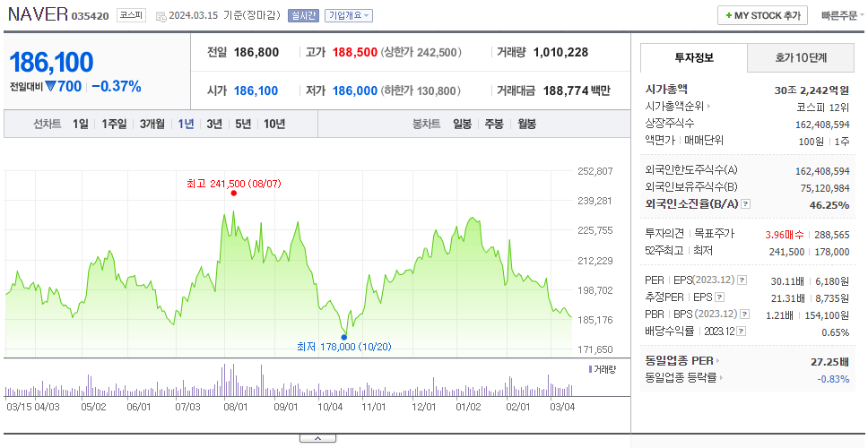Click the 거래량 volume legend swatch
The image size is (868, 448).
591,369
